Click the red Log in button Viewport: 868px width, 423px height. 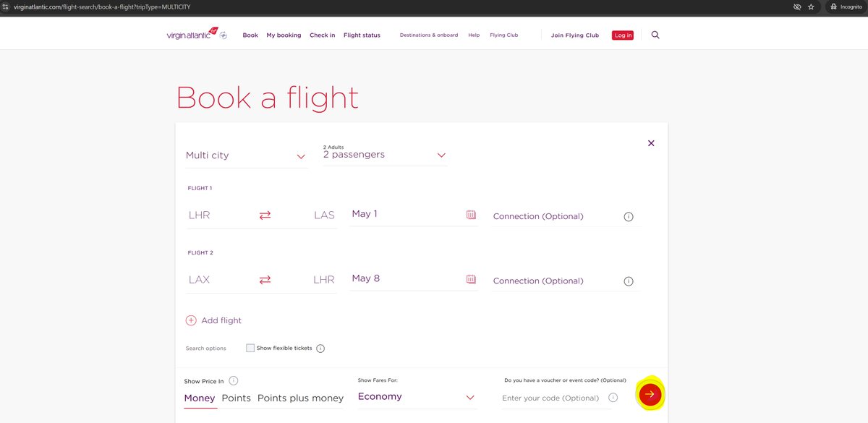(623, 35)
